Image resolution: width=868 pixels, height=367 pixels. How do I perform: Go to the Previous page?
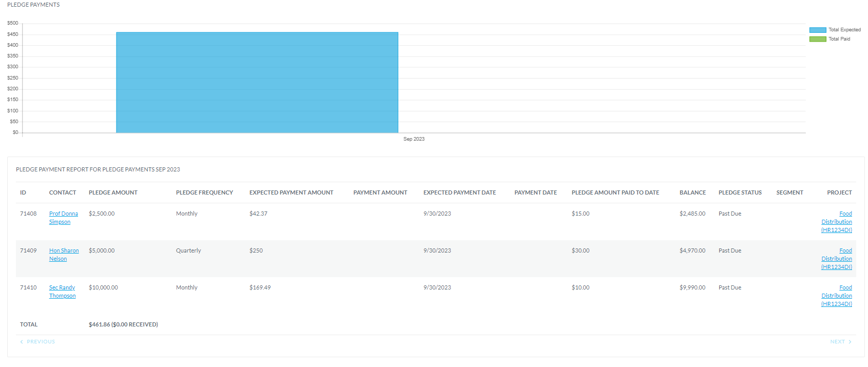tap(37, 342)
